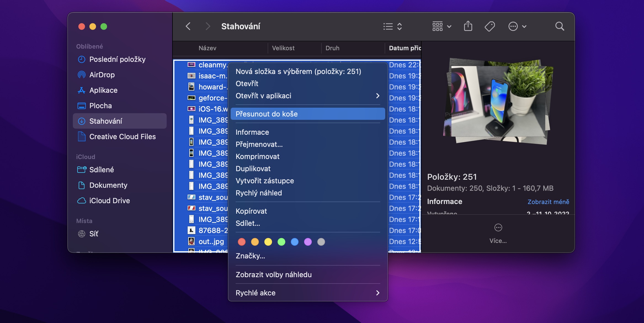The width and height of the screenshot is (644, 323).
Task: Click the preview image thumbnail stack
Action: click(498, 102)
